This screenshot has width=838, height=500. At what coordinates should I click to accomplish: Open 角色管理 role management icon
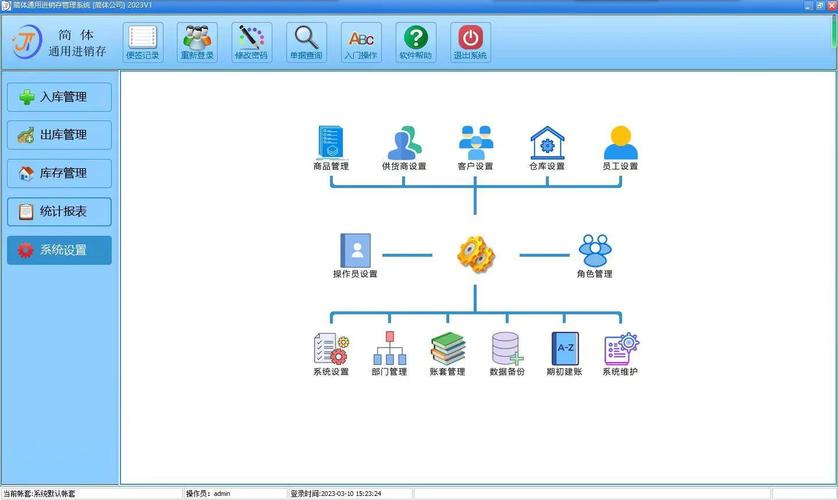595,256
